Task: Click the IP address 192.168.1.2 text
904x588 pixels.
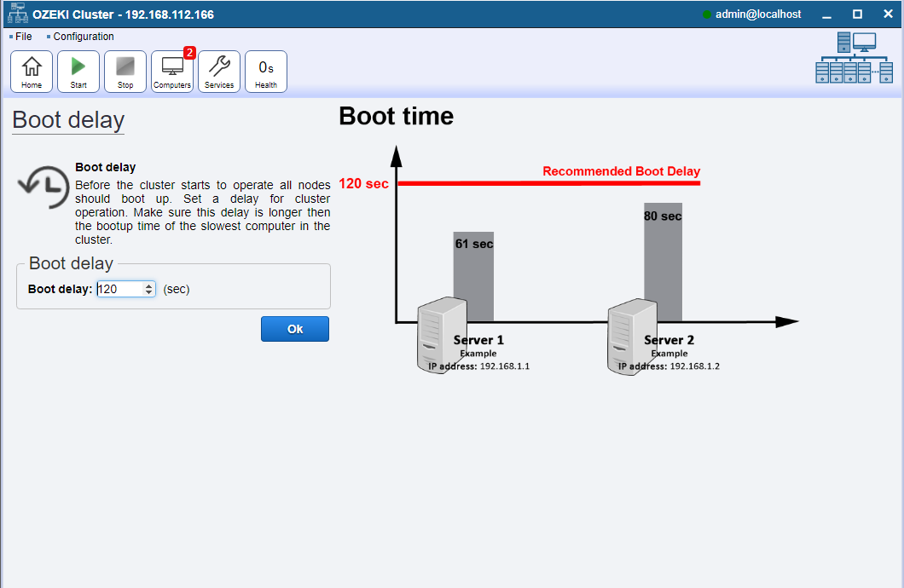Action: coord(669,366)
